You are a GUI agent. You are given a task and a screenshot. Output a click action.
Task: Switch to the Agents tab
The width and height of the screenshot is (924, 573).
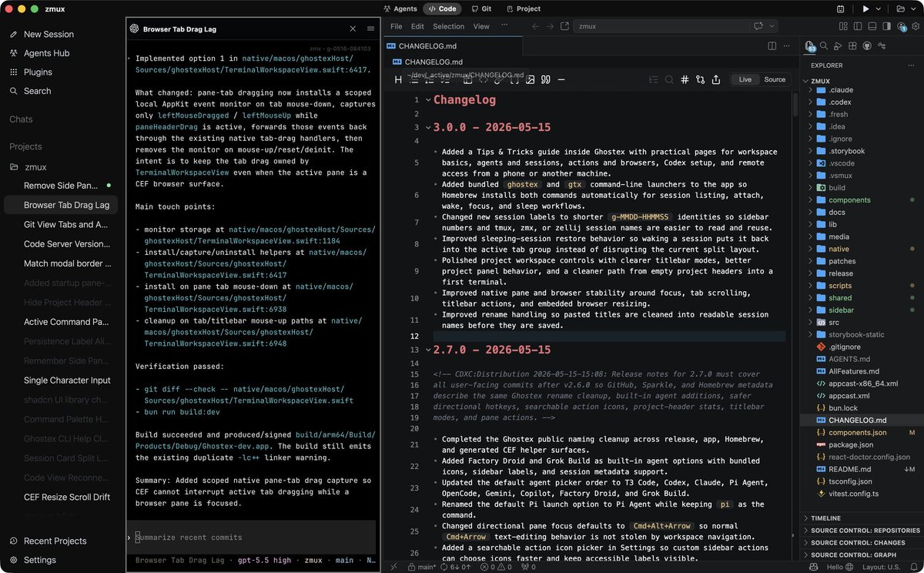[x=400, y=8]
